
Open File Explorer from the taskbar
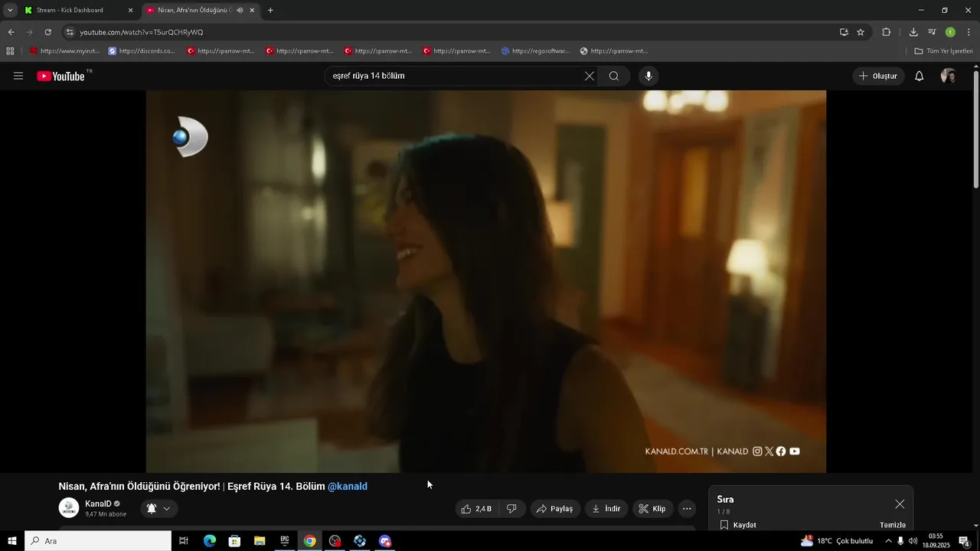260,541
